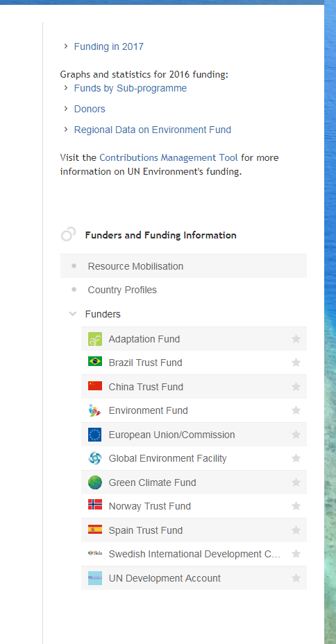The width and height of the screenshot is (336, 644).
Task: Click the Global Environment Facility swirl icon
Action: (95, 458)
